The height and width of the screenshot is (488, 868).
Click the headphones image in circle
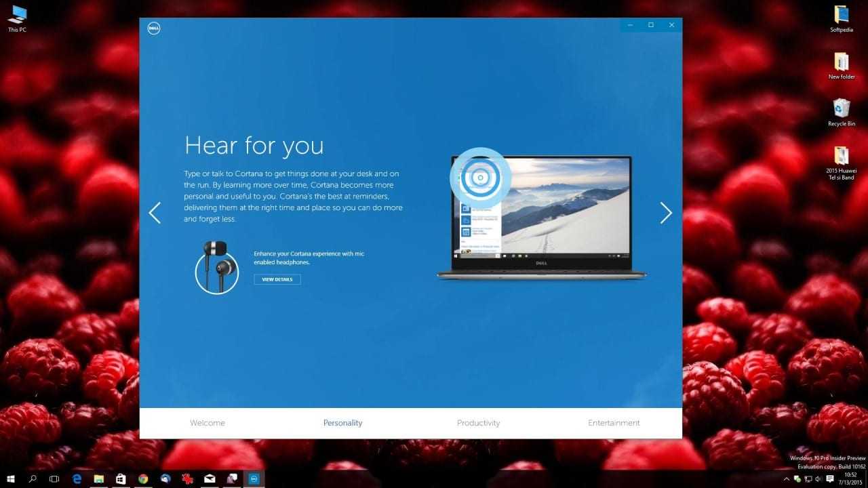(x=217, y=268)
